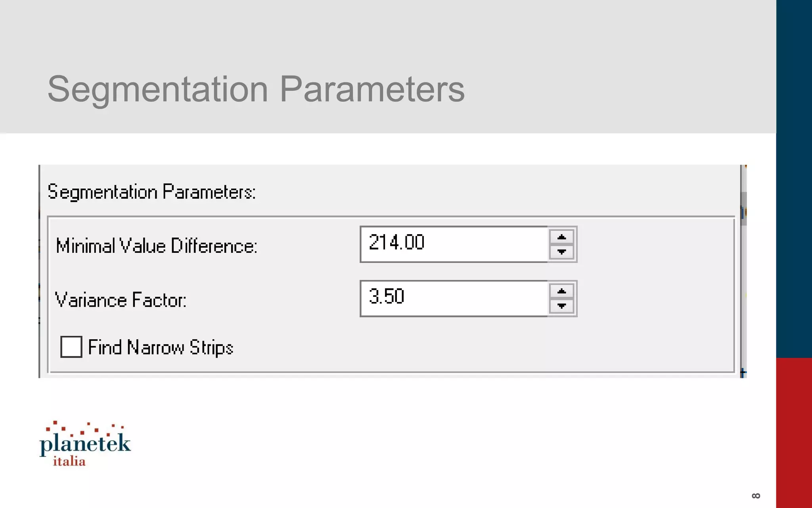Image resolution: width=812 pixels, height=508 pixels.
Task: Click the Find Narrow Strips label text
Action: pos(160,347)
